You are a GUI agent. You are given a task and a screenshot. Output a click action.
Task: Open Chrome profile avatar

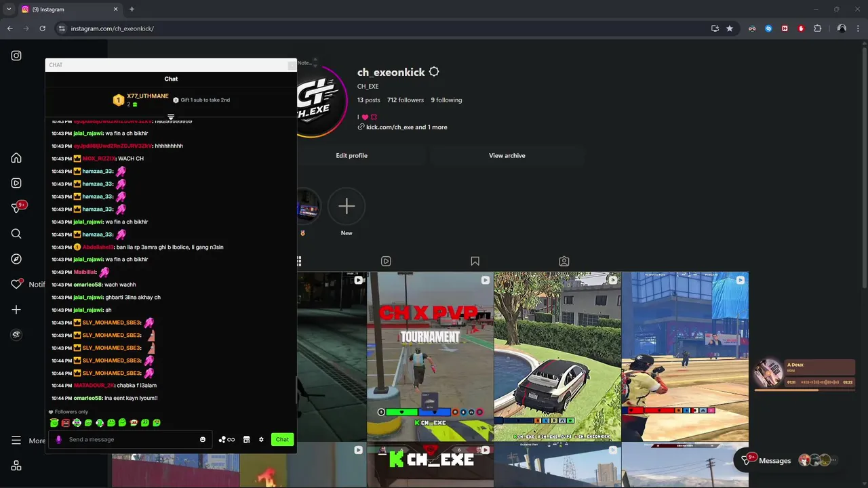(x=842, y=28)
